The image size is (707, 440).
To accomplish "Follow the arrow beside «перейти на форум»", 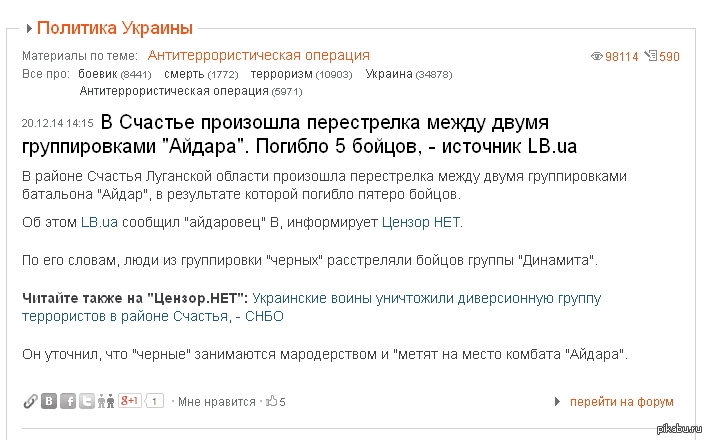I will click(557, 402).
